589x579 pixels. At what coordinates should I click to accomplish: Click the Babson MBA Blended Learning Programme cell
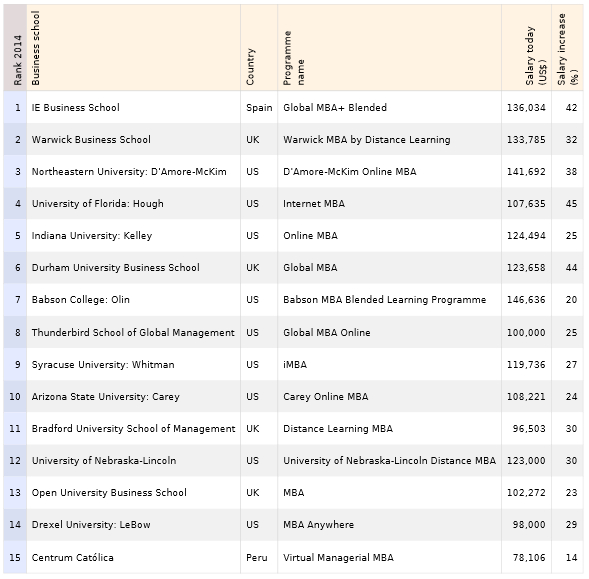(x=389, y=300)
